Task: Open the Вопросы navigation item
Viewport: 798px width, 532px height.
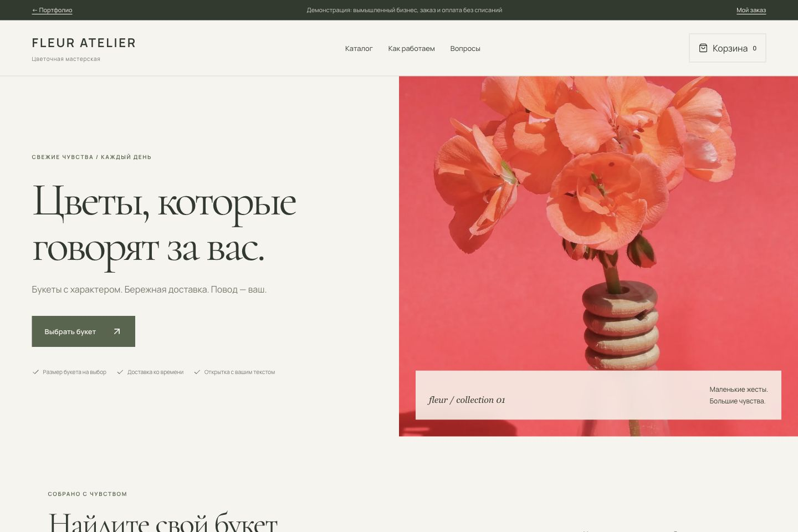Action: pyautogui.click(x=465, y=48)
